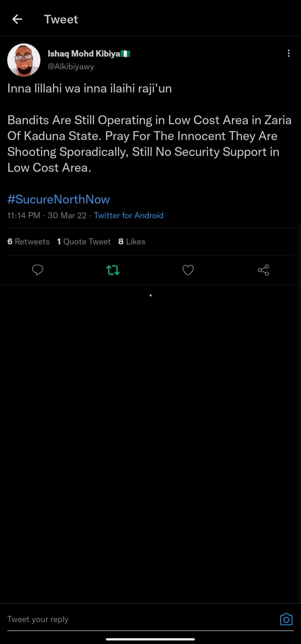The width and height of the screenshot is (301, 644).
Task: Tap the #SucureNorthNow hashtag
Action: tap(59, 199)
